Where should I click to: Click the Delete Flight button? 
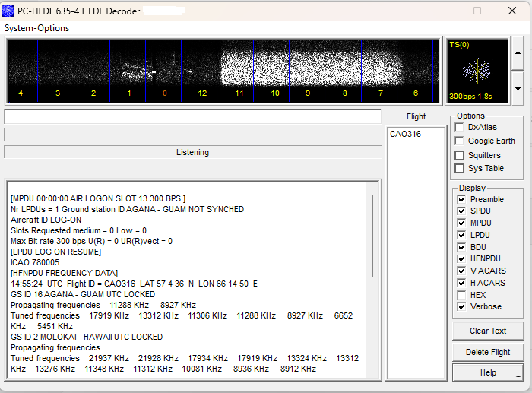coord(488,352)
